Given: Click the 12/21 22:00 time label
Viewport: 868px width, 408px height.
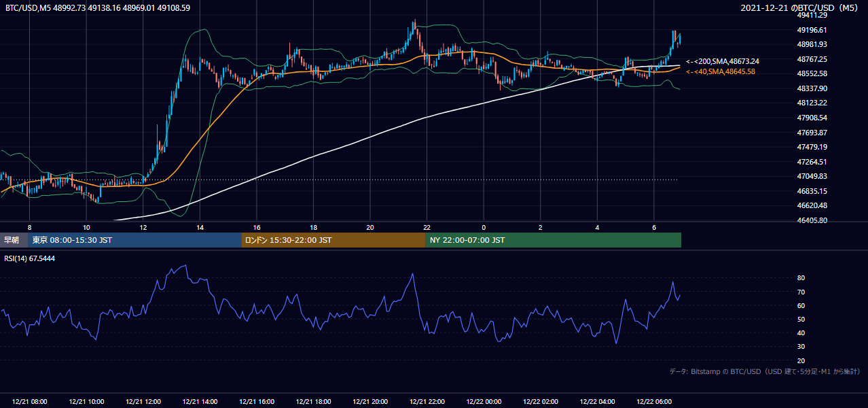Looking at the screenshot, I should pyautogui.click(x=427, y=402).
